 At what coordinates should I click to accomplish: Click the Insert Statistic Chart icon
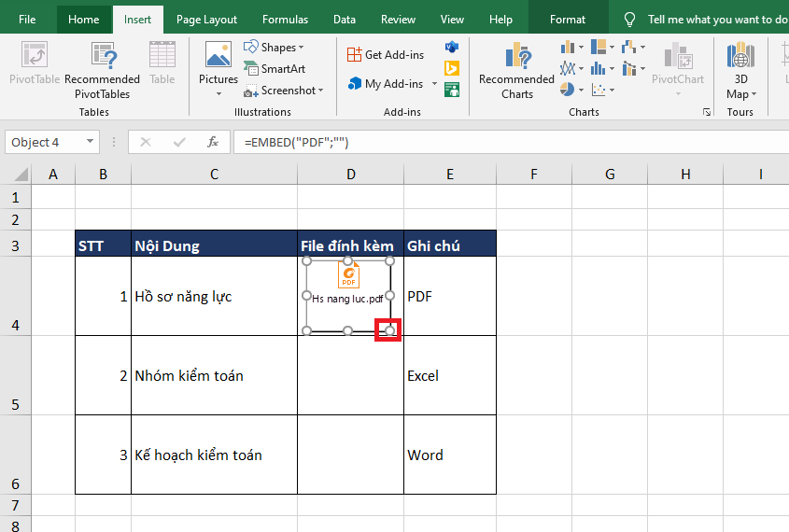tap(599, 68)
